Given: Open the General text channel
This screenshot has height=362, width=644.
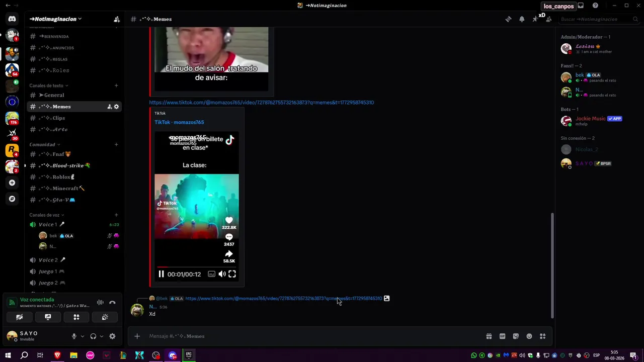Looking at the screenshot, I should click(x=74, y=95).
